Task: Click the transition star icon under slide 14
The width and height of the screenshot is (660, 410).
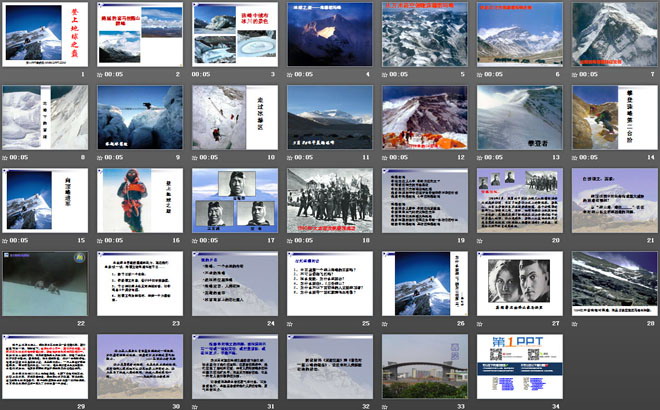Action: click(x=575, y=157)
